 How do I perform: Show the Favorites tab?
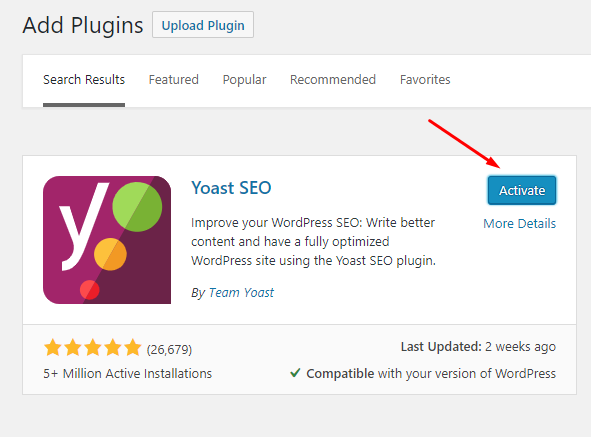click(x=425, y=80)
